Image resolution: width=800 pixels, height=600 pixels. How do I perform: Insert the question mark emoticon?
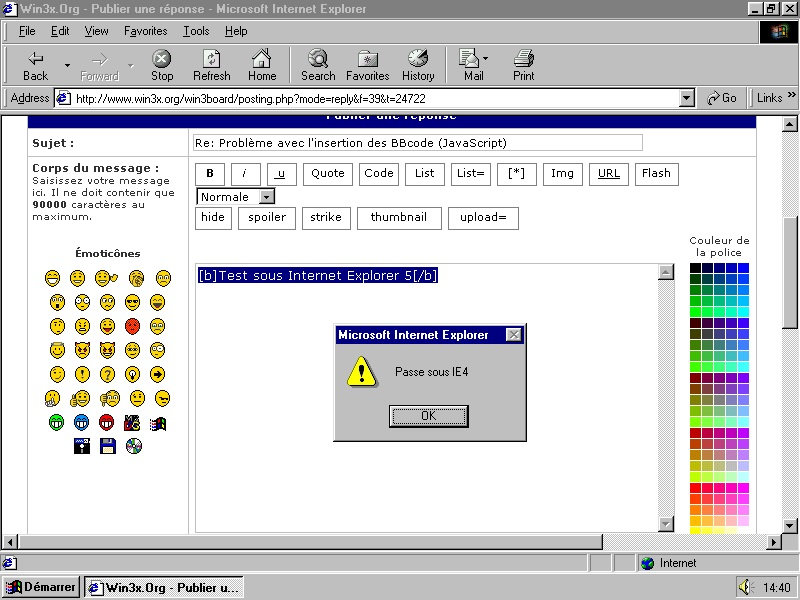click(x=107, y=374)
